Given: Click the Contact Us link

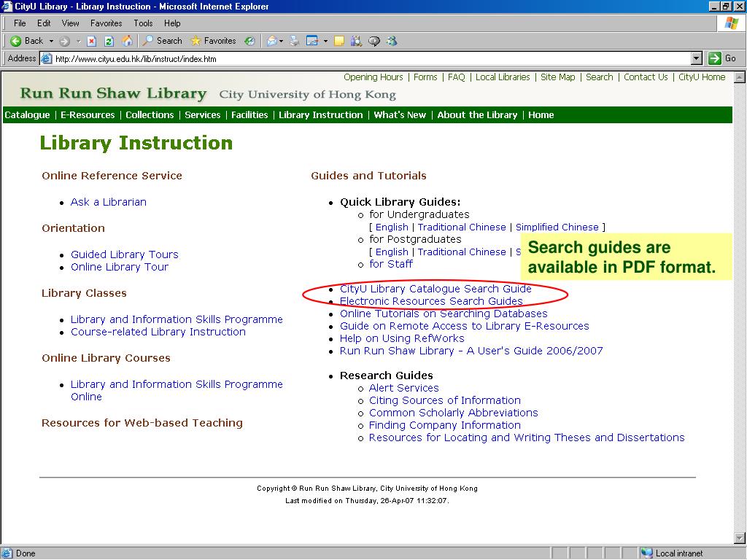Looking at the screenshot, I should coord(646,77).
